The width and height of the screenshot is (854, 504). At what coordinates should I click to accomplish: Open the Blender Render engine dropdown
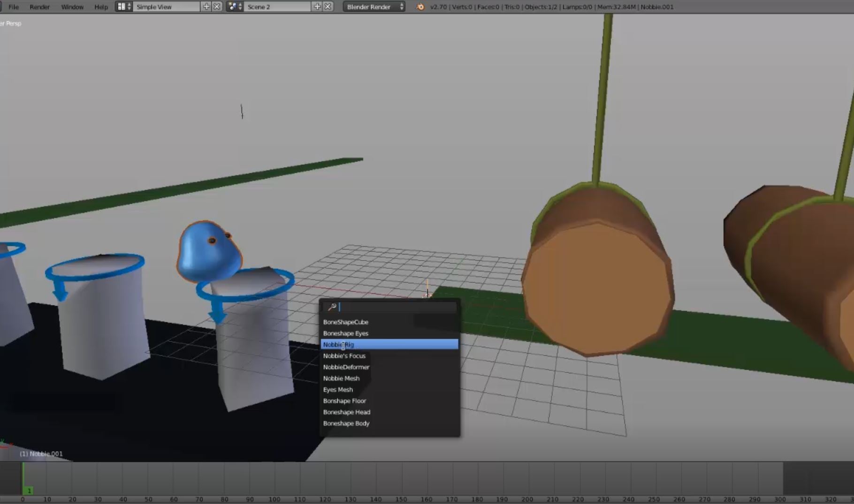click(x=374, y=7)
